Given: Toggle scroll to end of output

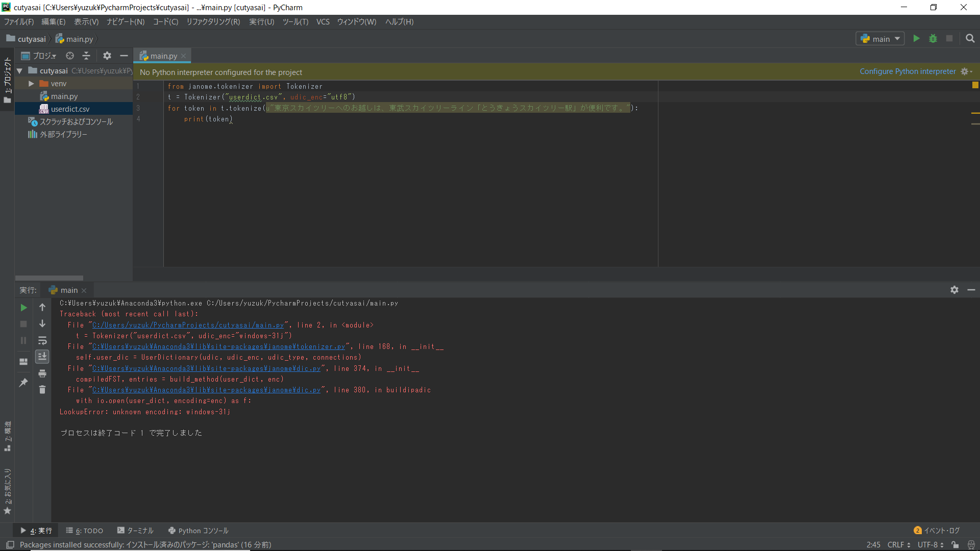Looking at the screenshot, I should [42, 357].
